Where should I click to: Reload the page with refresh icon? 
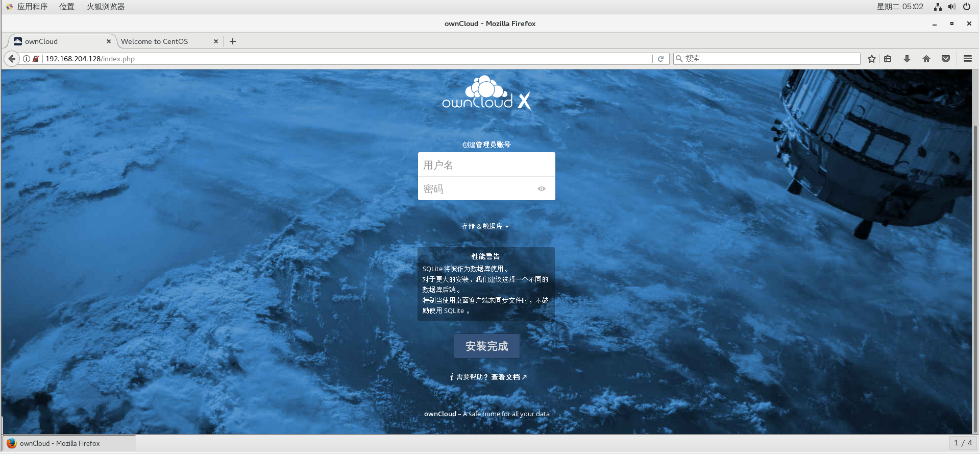660,59
